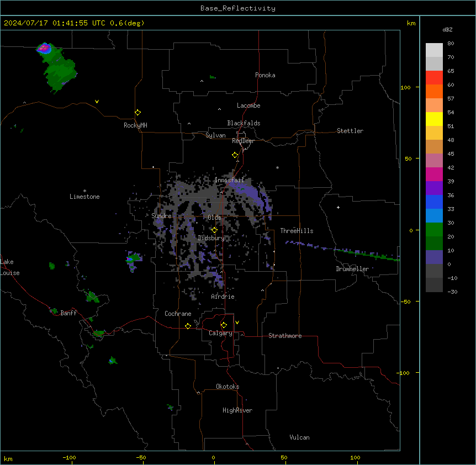The height and width of the screenshot is (465, 476).
Task: Click the Vulcan town label
Action: (x=300, y=437)
